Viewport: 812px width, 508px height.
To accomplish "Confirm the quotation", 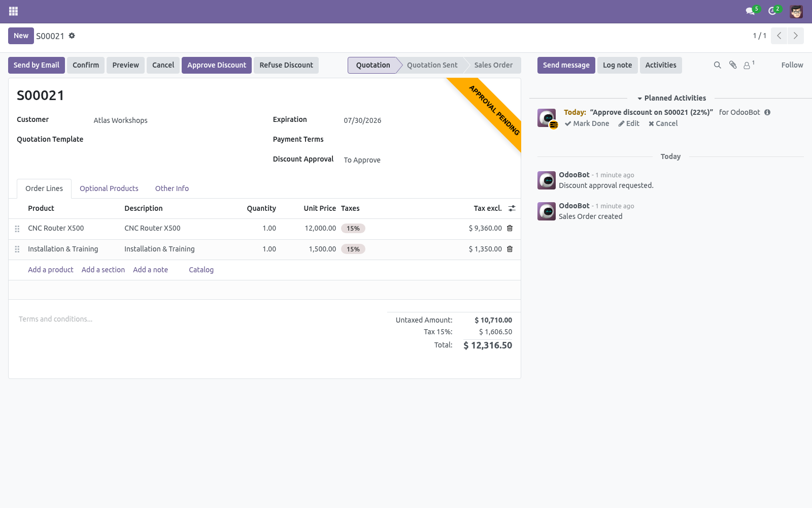I will pyautogui.click(x=86, y=65).
